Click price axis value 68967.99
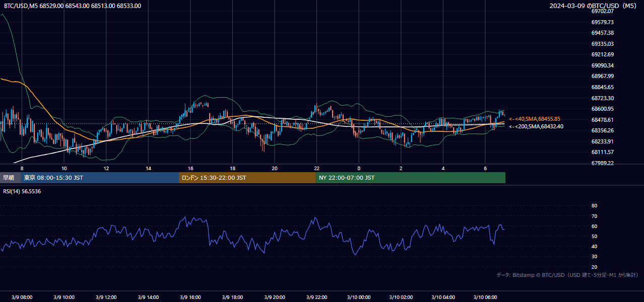 602,76
